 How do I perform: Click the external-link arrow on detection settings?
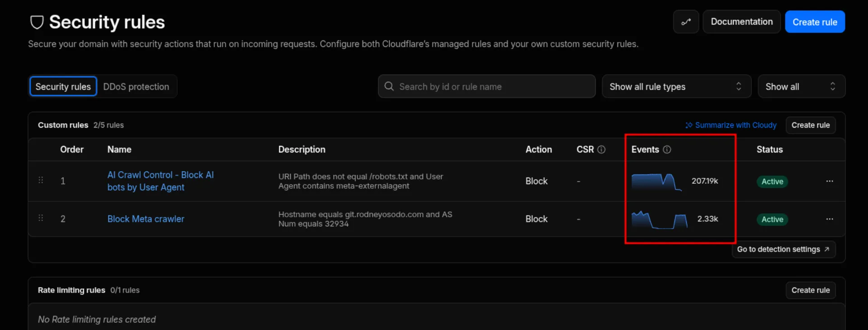pos(826,249)
